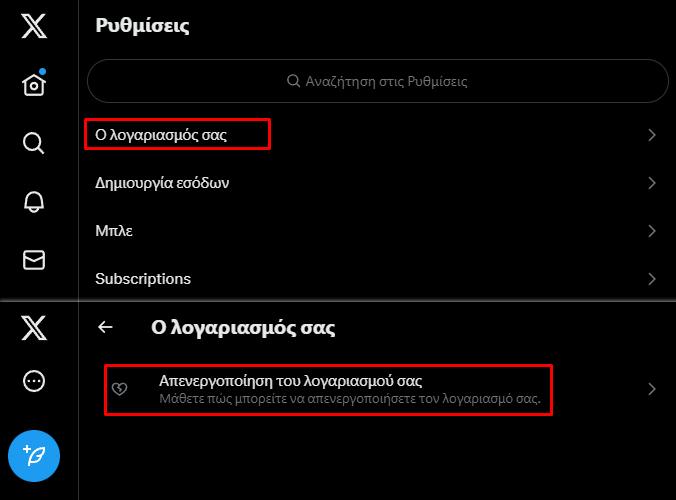Open the Ο λογαριασμός σας settings item
Screen dimensions: 676x500
(377, 135)
